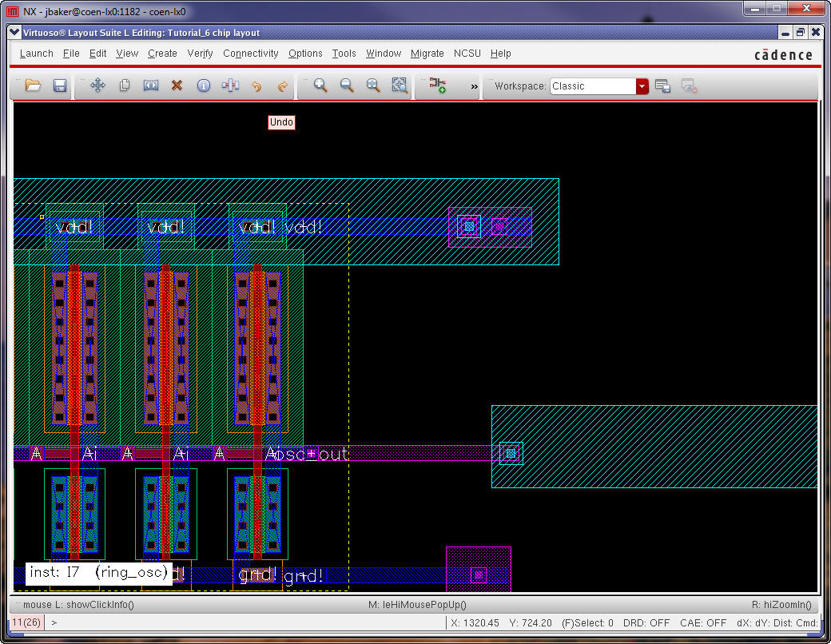Click the Zoom In magnifier icon
The image size is (831, 644).
click(320, 85)
